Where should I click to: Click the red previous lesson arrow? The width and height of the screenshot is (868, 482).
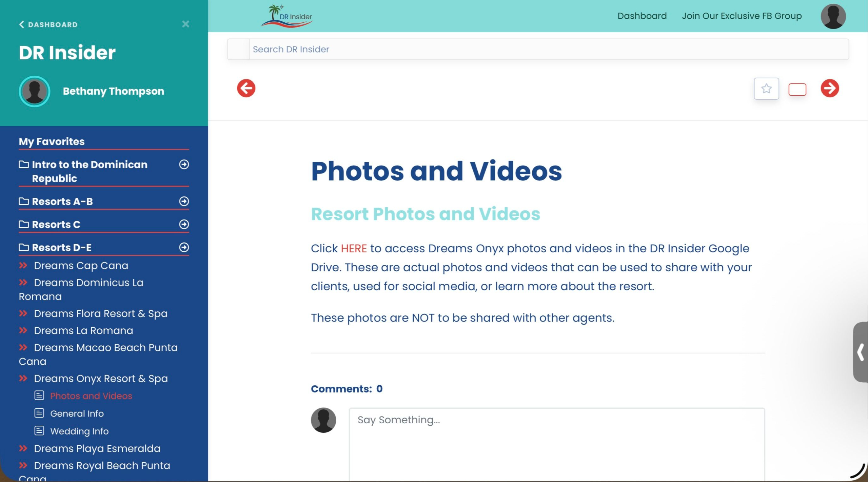click(x=246, y=89)
